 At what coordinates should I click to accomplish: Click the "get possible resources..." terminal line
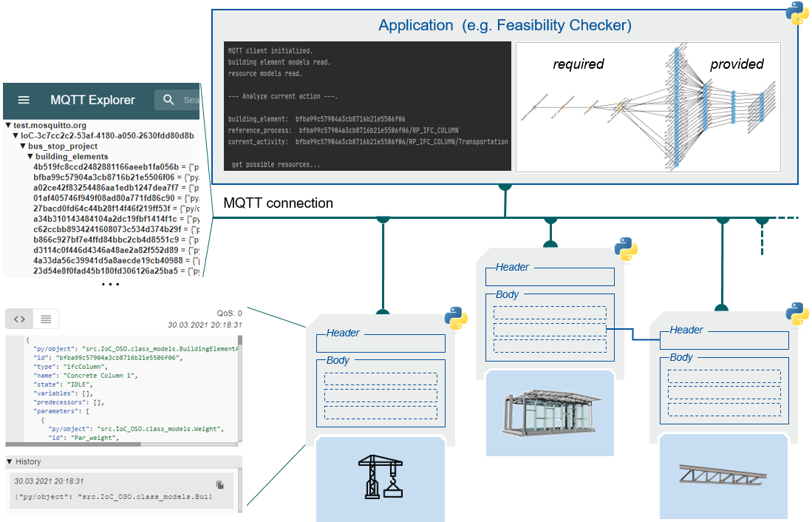(x=276, y=164)
